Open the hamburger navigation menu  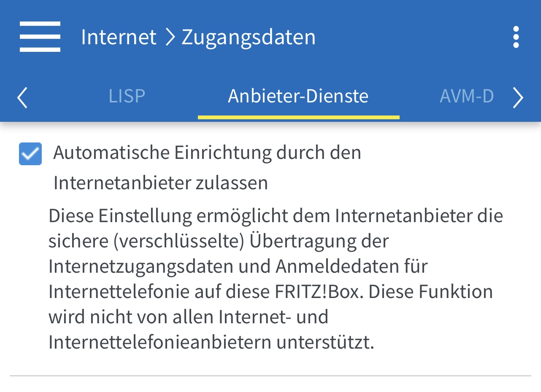point(40,37)
